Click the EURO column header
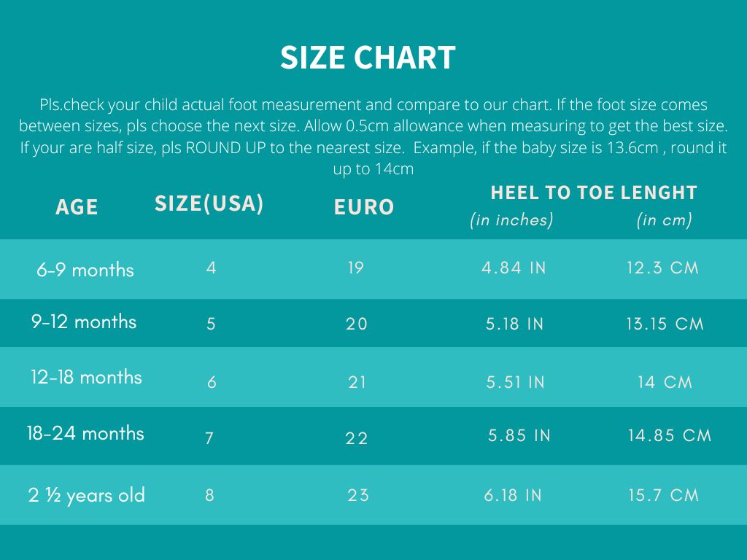Screen dimensions: 747x560 coord(364,207)
